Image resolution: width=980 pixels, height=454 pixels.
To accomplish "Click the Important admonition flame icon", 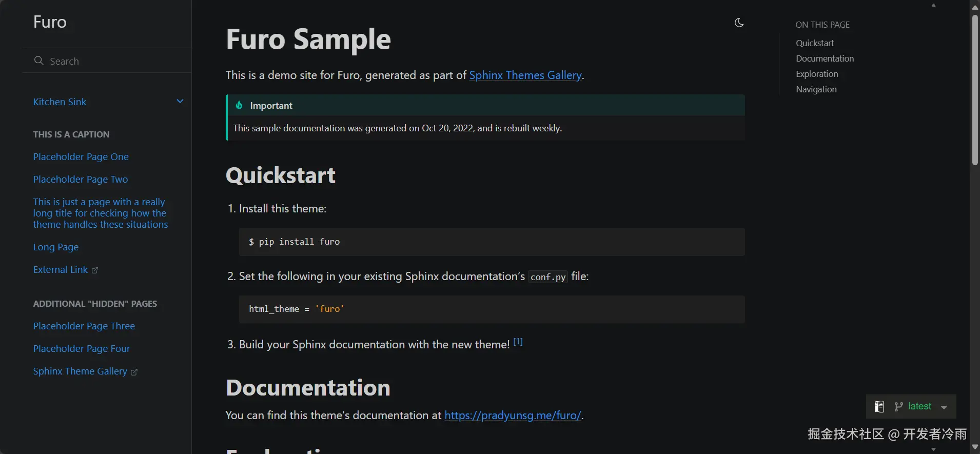I will click(x=239, y=105).
